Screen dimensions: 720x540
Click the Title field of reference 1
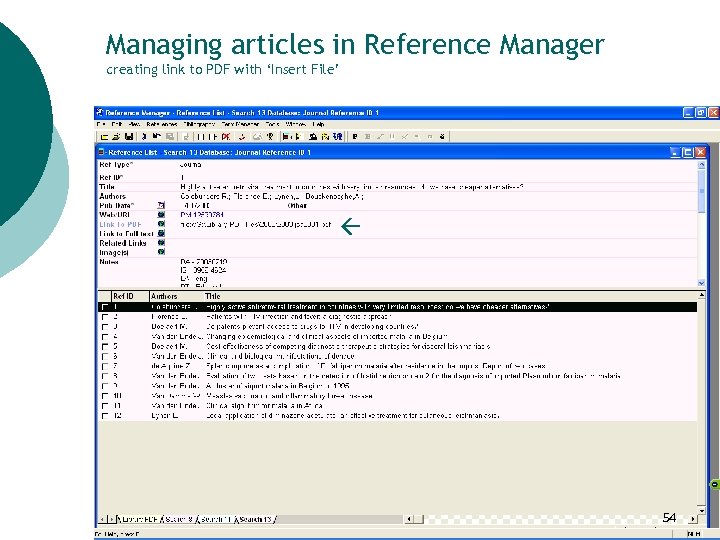[x=352, y=187]
